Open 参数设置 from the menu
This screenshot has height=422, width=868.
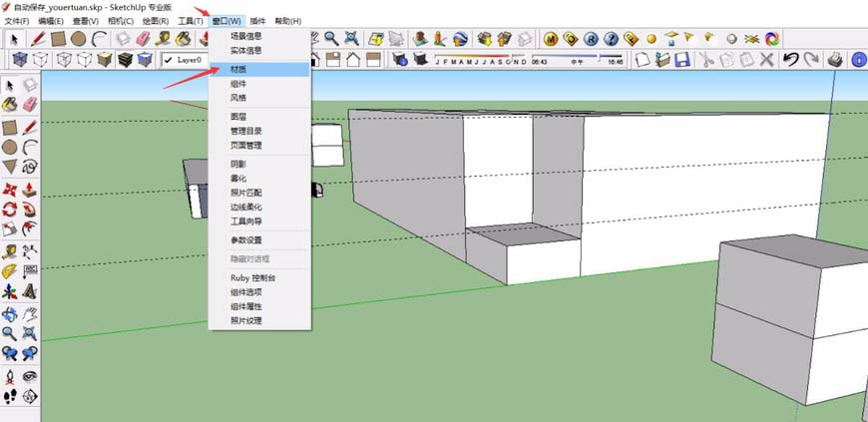point(246,240)
